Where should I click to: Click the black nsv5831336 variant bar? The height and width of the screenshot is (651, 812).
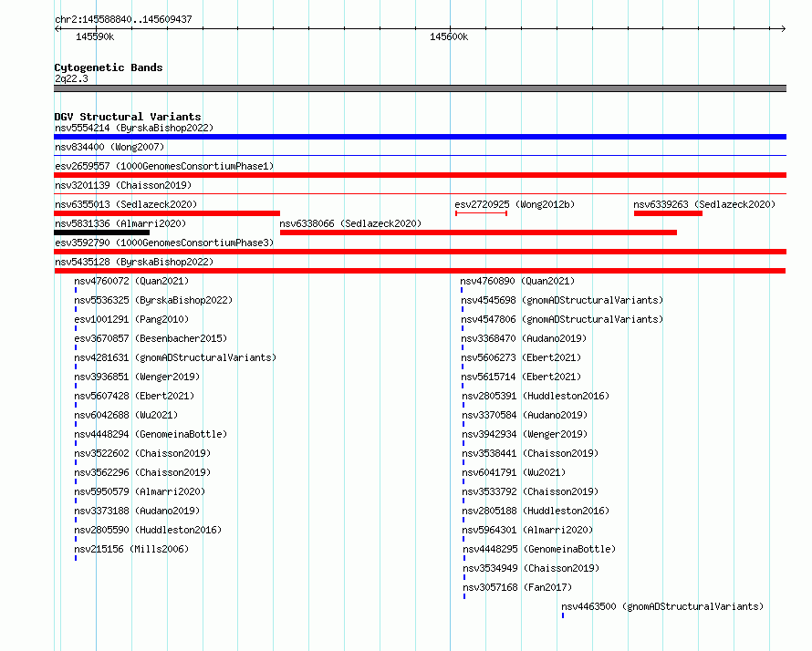pyautogui.click(x=101, y=232)
